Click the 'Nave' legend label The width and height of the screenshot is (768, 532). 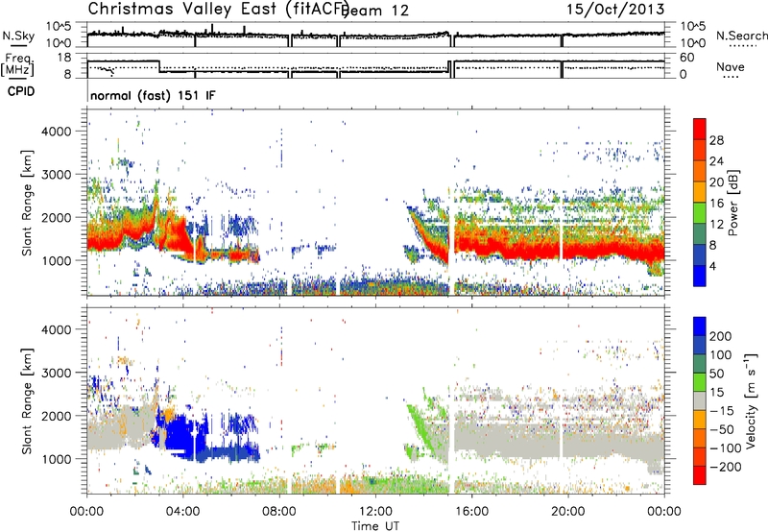pyautogui.click(x=730, y=67)
